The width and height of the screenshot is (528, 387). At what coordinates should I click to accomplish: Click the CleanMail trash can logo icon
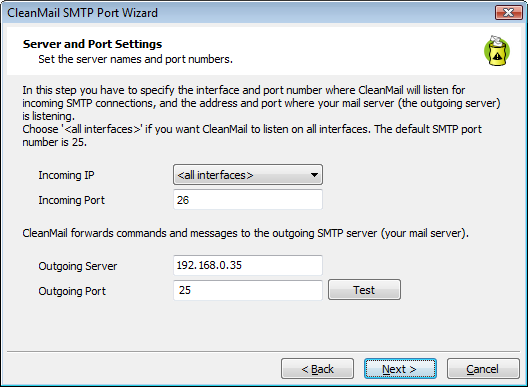tap(497, 51)
